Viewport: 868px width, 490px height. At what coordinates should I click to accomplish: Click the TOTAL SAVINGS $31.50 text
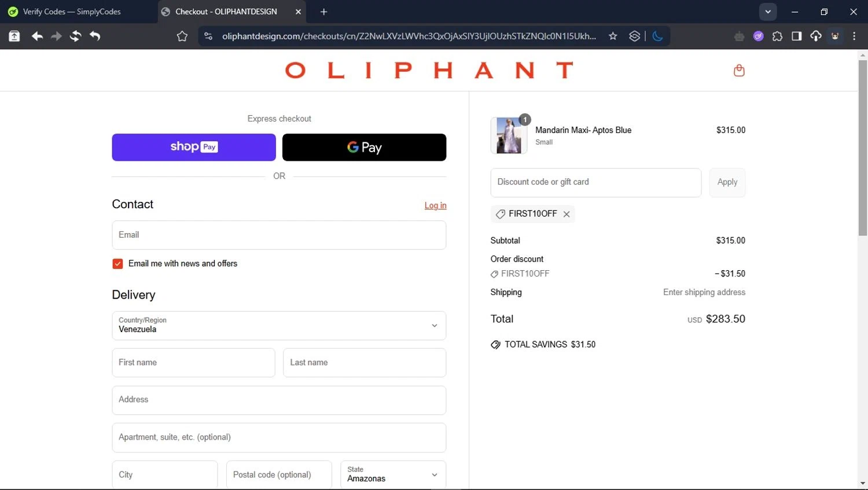pyautogui.click(x=550, y=344)
